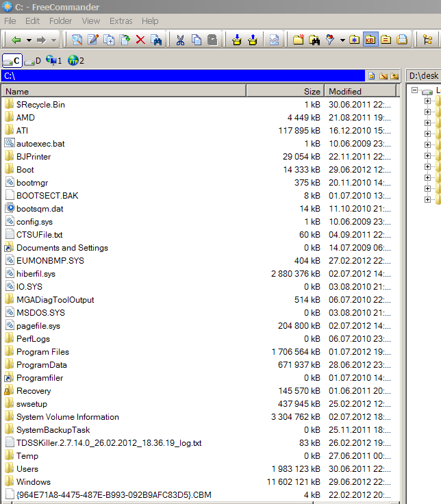Click the folder with binoculars icon
Image resolution: width=441 pixels, height=504 pixels.
point(314,40)
